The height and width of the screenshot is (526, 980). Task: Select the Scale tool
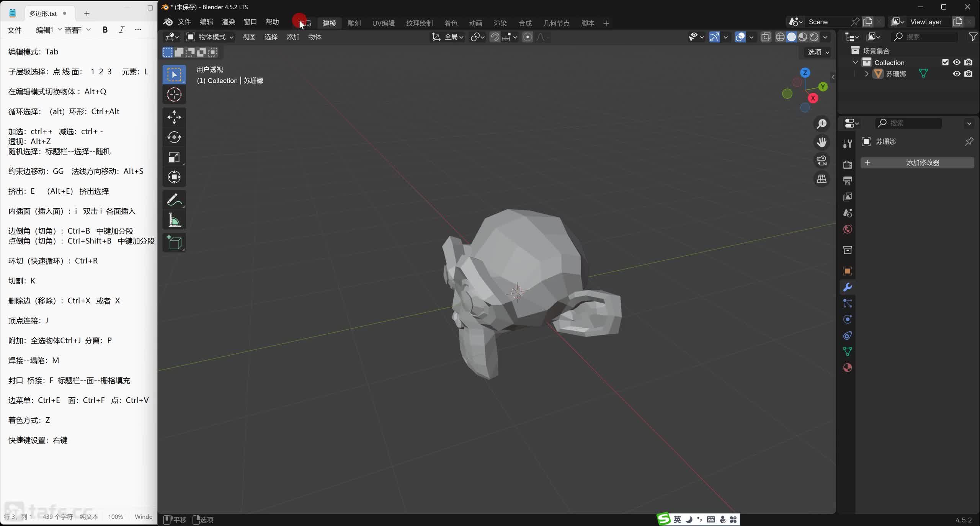174,157
